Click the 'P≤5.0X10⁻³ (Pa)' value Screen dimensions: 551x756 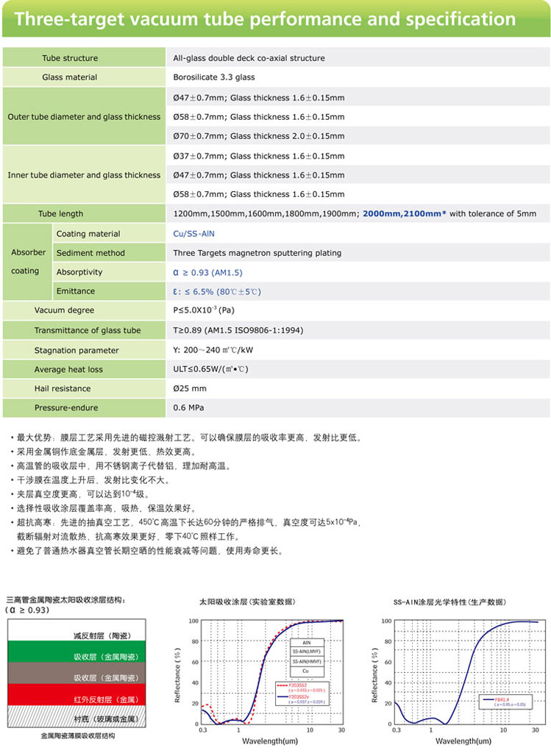[x=204, y=310]
